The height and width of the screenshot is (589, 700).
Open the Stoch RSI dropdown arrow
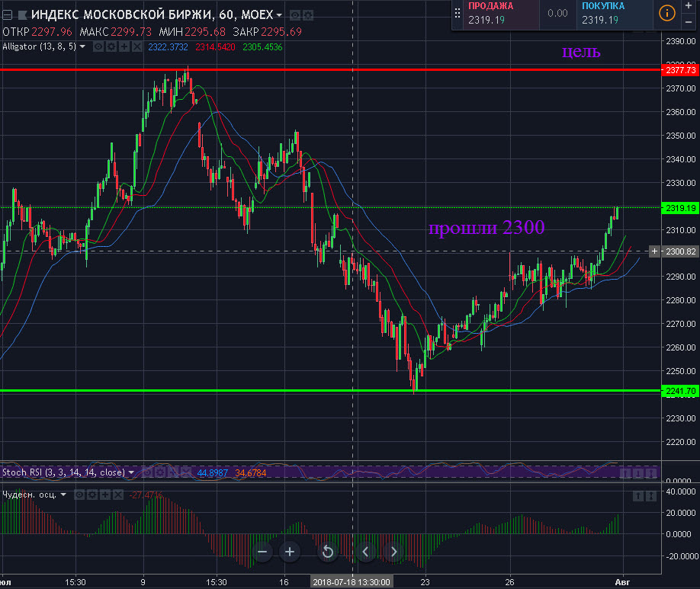point(131,472)
